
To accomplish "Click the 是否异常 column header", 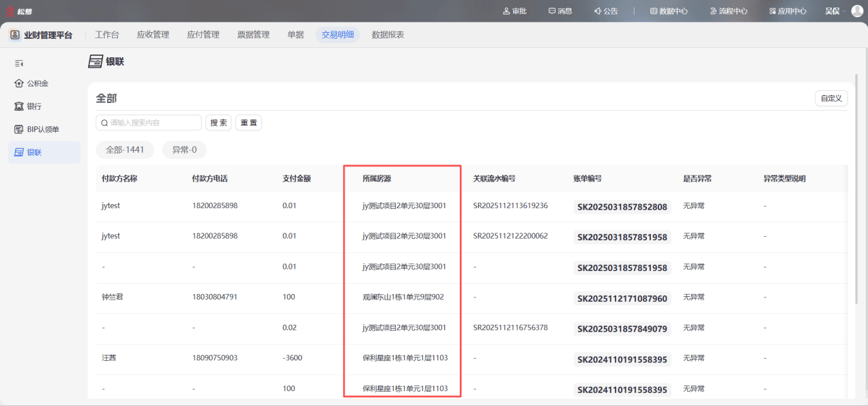I will (x=697, y=179).
